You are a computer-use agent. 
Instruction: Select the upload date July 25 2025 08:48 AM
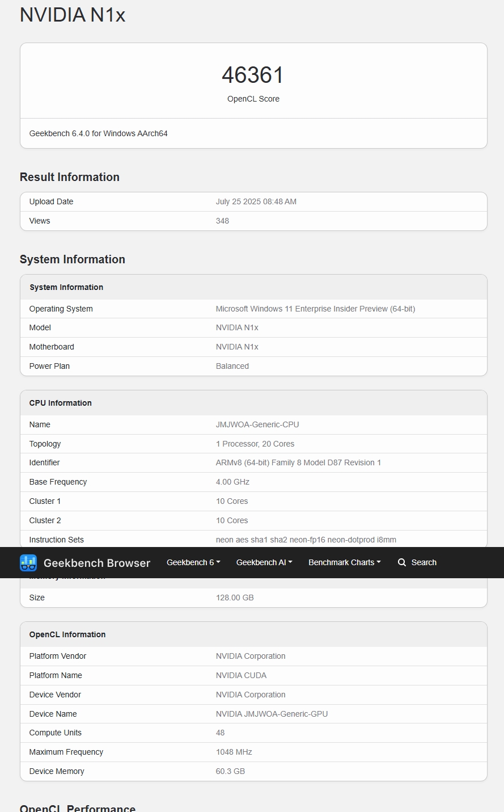pos(256,201)
